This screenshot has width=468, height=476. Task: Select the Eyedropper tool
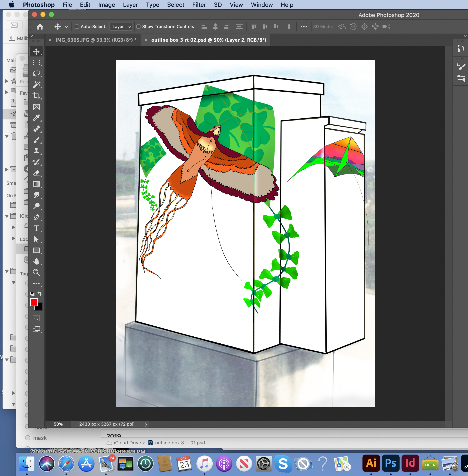click(x=36, y=118)
